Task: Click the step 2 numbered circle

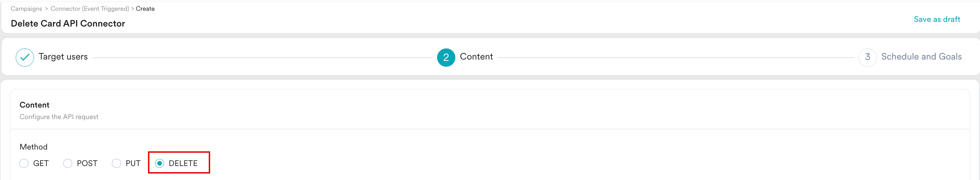Action: pyautogui.click(x=446, y=58)
